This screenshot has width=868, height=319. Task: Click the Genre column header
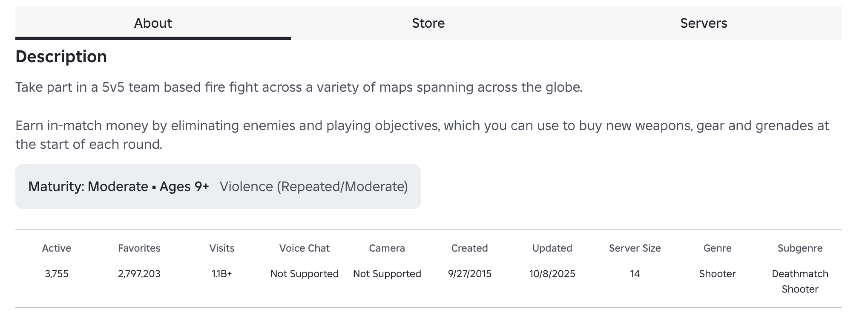point(717,248)
